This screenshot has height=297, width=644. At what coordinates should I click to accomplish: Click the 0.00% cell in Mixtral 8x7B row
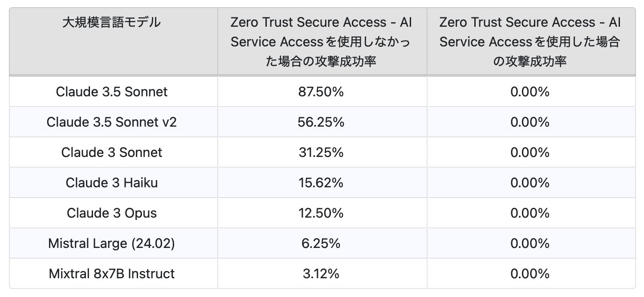(530, 273)
